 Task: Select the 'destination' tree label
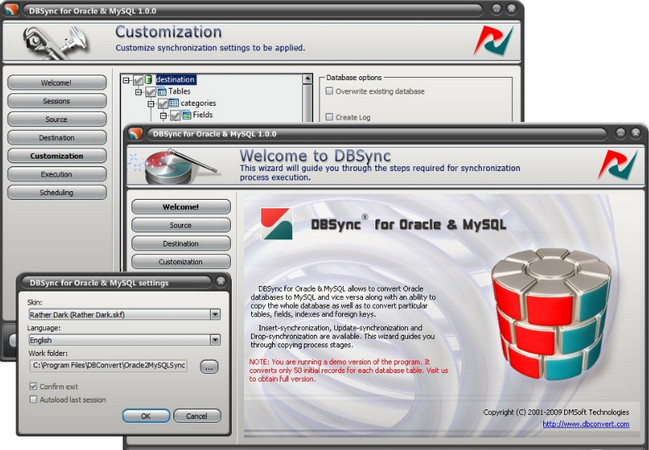pos(175,79)
